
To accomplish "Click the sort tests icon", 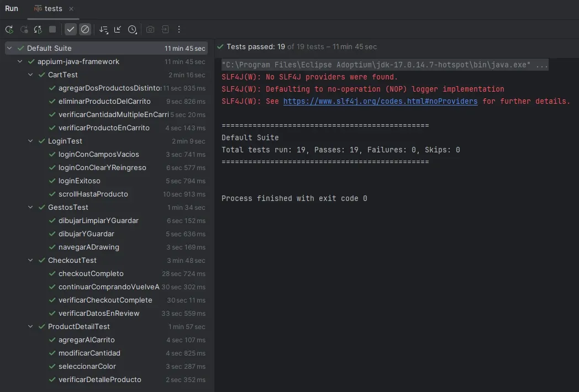I will point(104,29).
